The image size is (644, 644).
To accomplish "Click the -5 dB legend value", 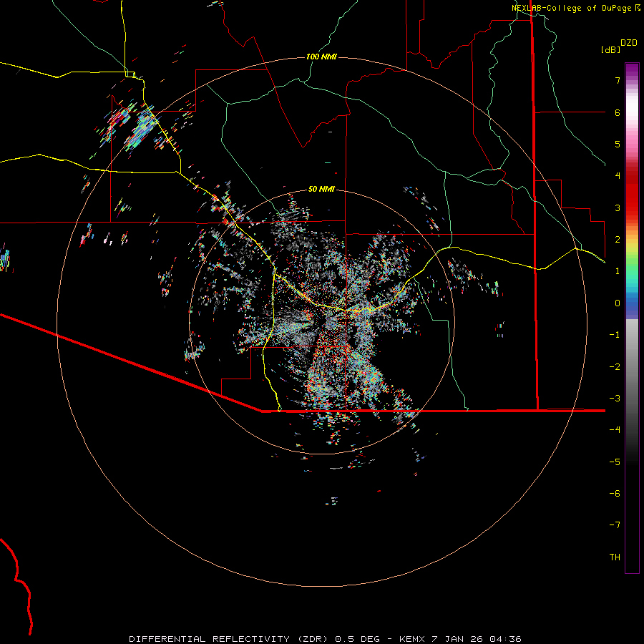I will [615, 462].
